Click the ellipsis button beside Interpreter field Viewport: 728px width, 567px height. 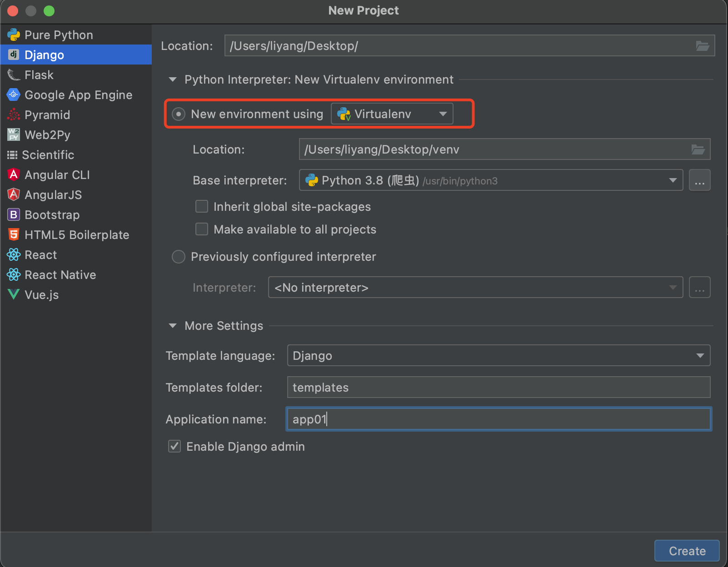(700, 287)
